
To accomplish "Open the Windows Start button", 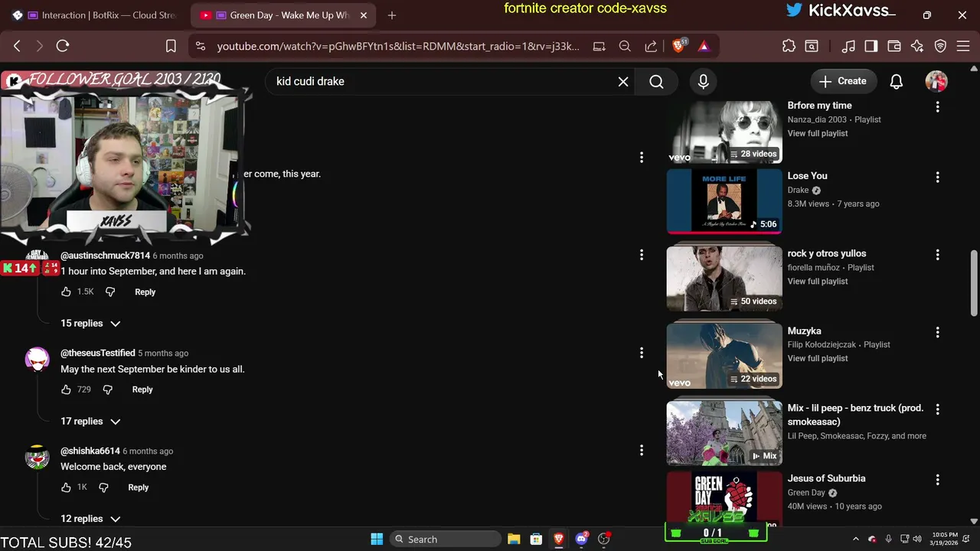I will (377, 540).
